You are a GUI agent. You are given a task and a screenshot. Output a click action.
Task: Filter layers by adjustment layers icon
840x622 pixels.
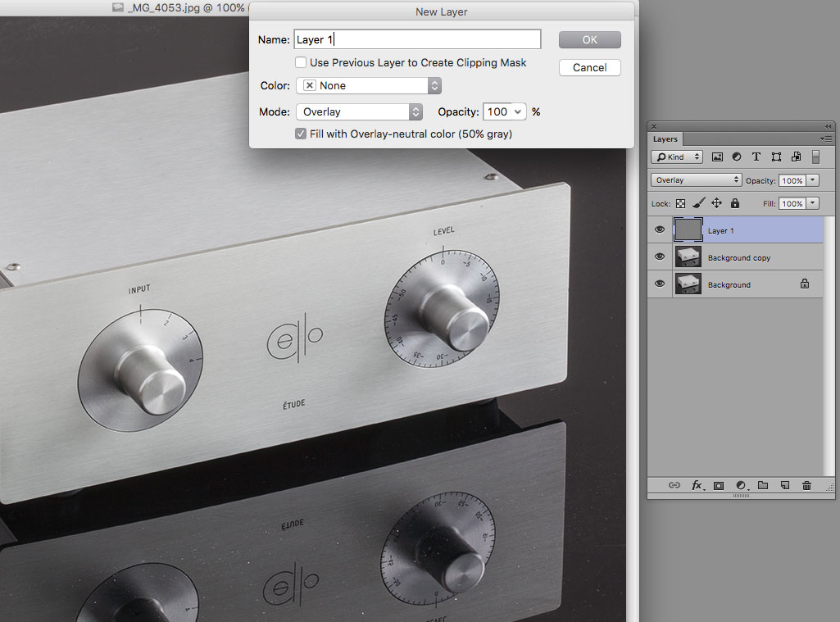[737, 157]
